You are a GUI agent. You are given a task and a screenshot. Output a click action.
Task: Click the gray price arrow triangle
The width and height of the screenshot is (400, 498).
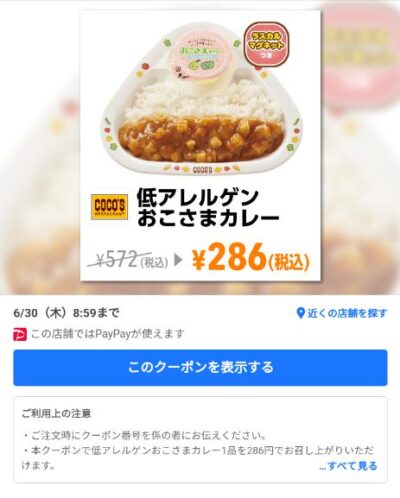click(x=179, y=260)
